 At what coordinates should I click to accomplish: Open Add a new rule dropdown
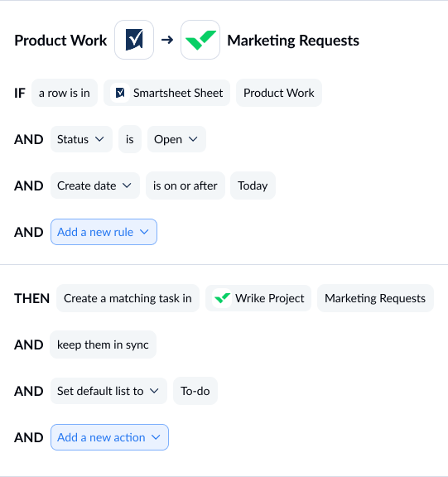pos(104,232)
